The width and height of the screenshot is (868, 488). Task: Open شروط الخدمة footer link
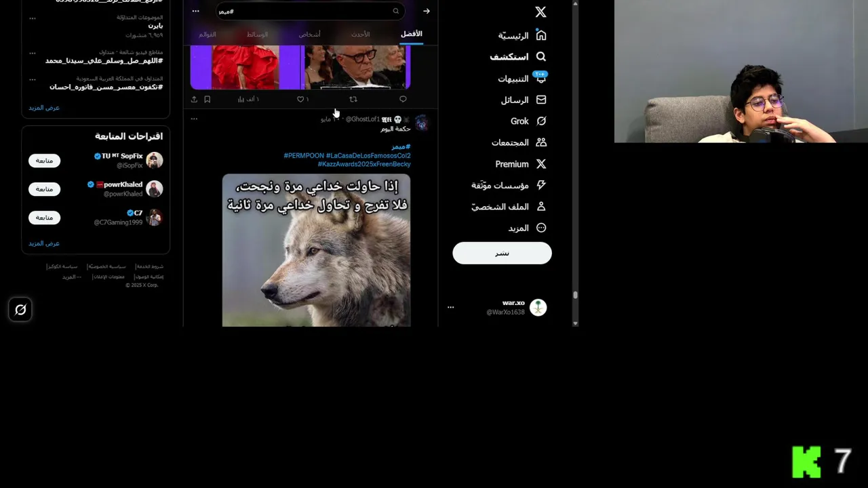click(149, 266)
